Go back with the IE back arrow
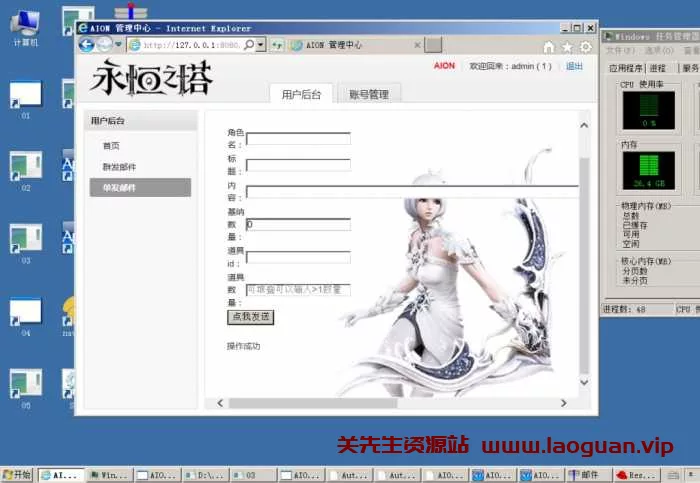Viewport: 700px width, 483px height. pyautogui.click(x=87, y=45)
